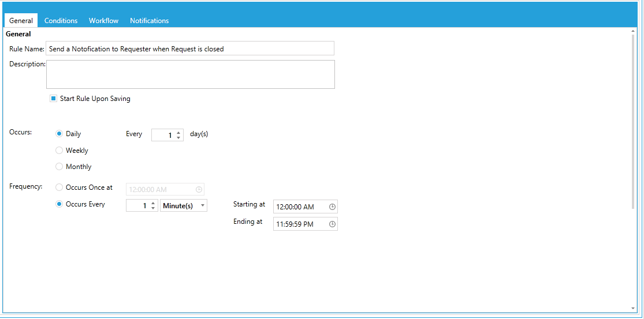Screen dimensions: 644x319
Task: Click the vertical scrollbar up arrow
Action: 633,32
